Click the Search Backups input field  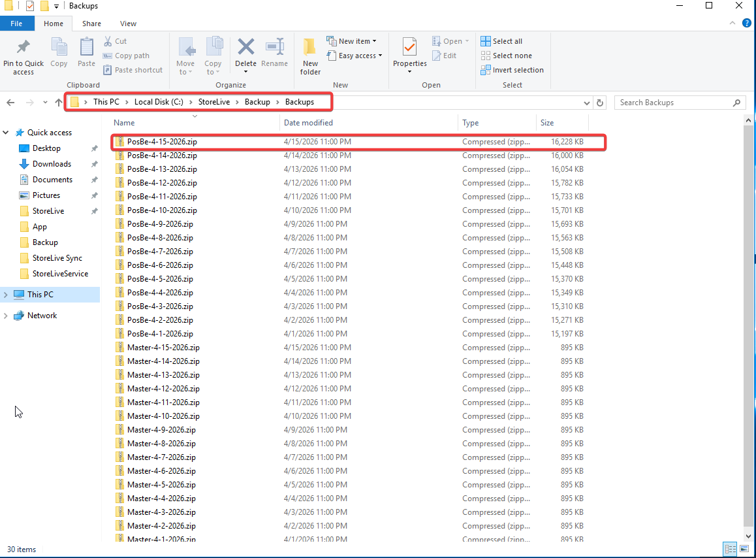[672, 103]
